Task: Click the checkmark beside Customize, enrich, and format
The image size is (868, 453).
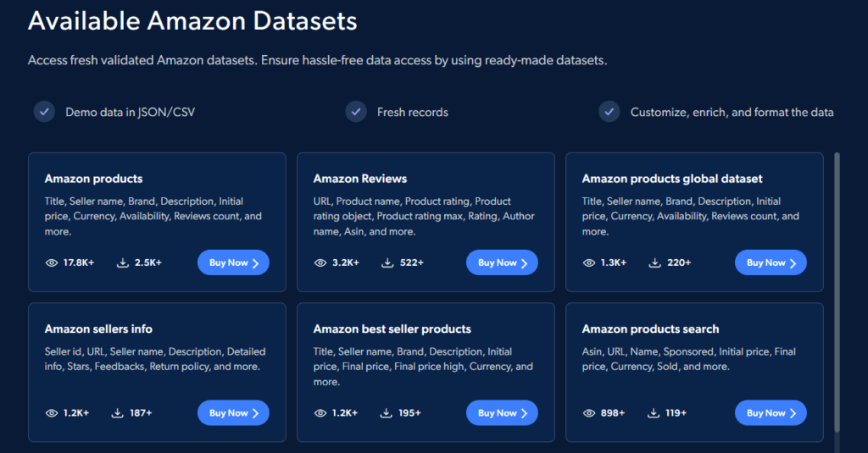Action: click(x=609, y=112)
